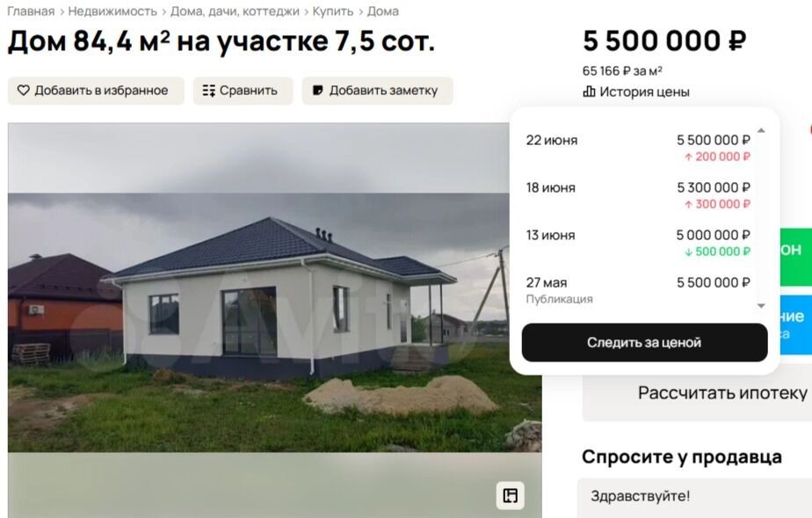
Task: Toggle the История цены dropdown
Action: 636,91
